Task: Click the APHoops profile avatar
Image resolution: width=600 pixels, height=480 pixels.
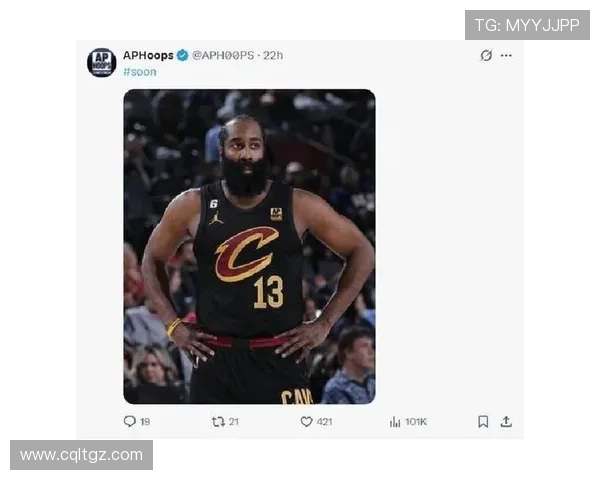Action: [x=101, y=62]
